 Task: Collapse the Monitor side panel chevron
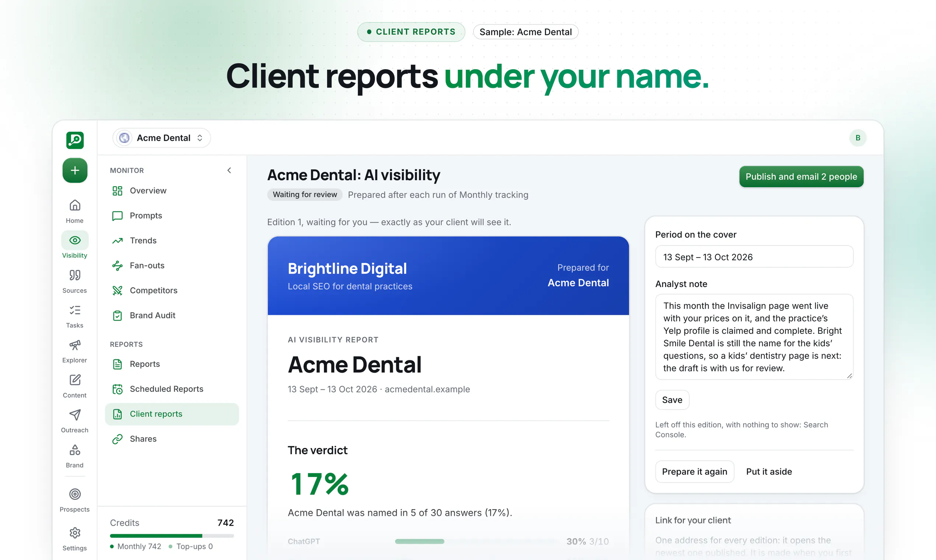coord(229,170)
